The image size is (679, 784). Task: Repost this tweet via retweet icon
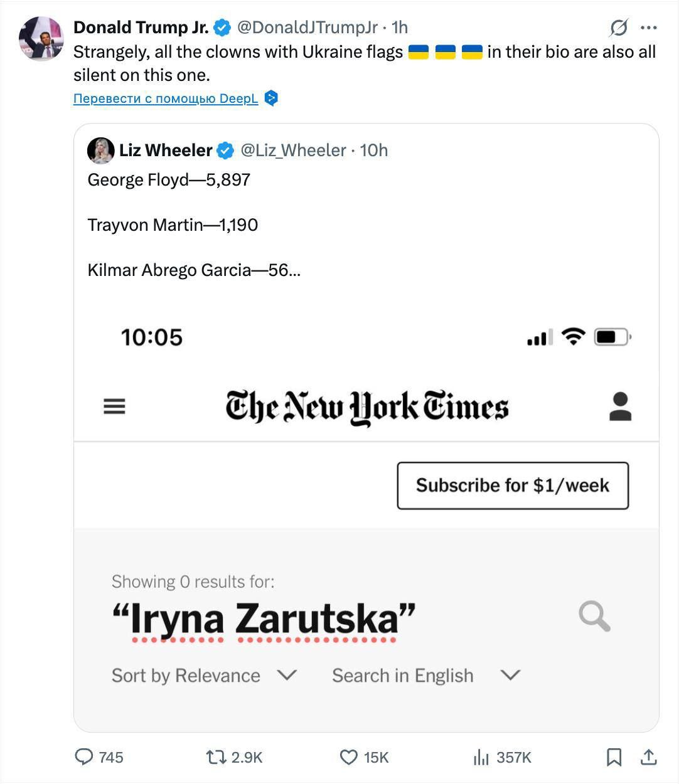217,757
